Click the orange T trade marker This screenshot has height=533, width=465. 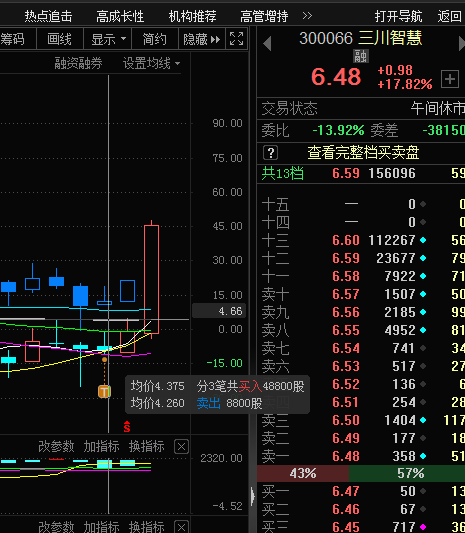[x=104, y=391]
